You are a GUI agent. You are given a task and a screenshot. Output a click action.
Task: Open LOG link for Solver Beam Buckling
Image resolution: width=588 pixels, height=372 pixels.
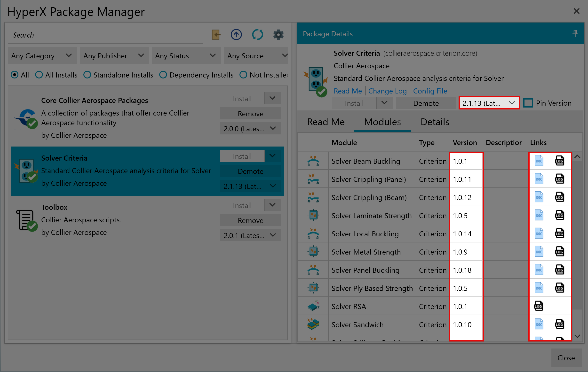point(559,161)
